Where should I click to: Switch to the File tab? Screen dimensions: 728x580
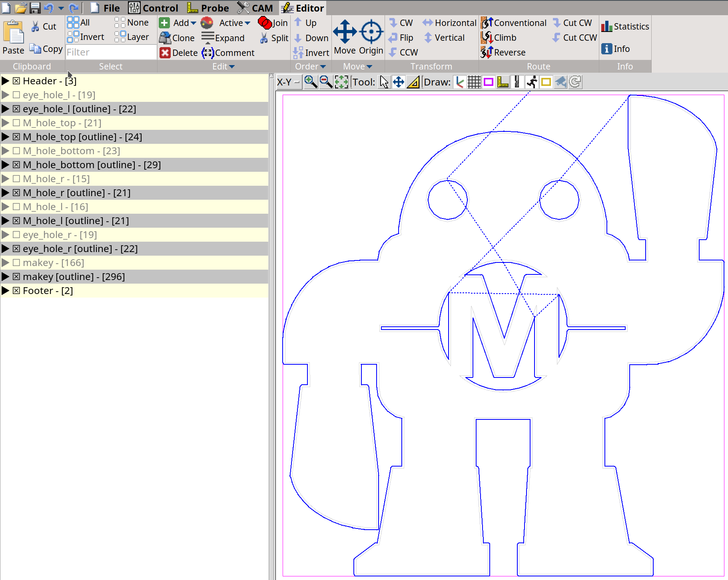point(105,8)
